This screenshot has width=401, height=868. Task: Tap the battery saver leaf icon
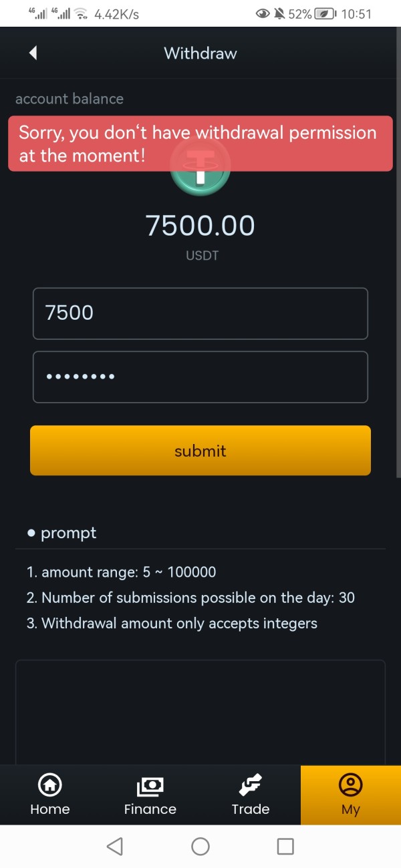click(325, 13)
